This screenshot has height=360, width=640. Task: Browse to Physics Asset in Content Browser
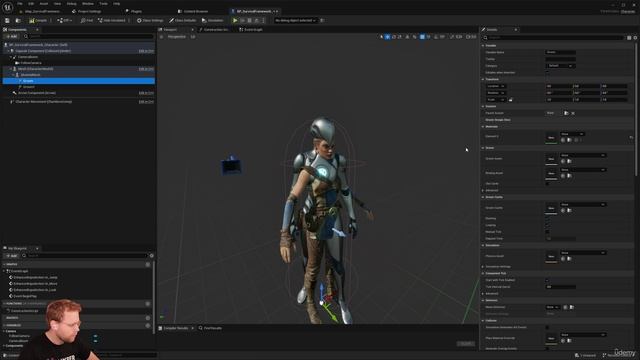coord(569,259)
